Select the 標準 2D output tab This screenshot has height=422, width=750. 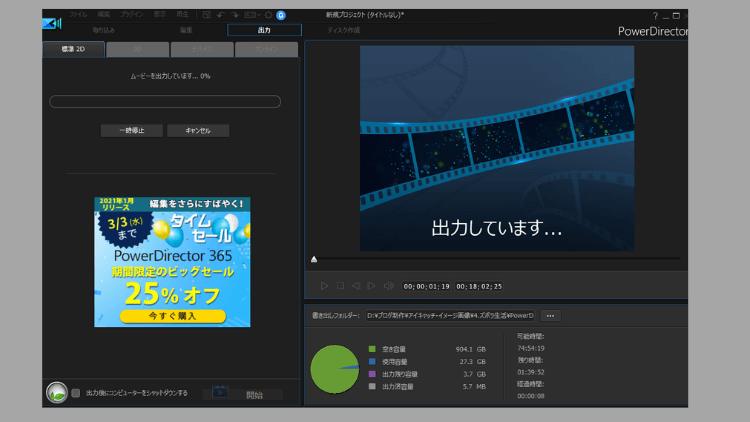coord(72,48)
